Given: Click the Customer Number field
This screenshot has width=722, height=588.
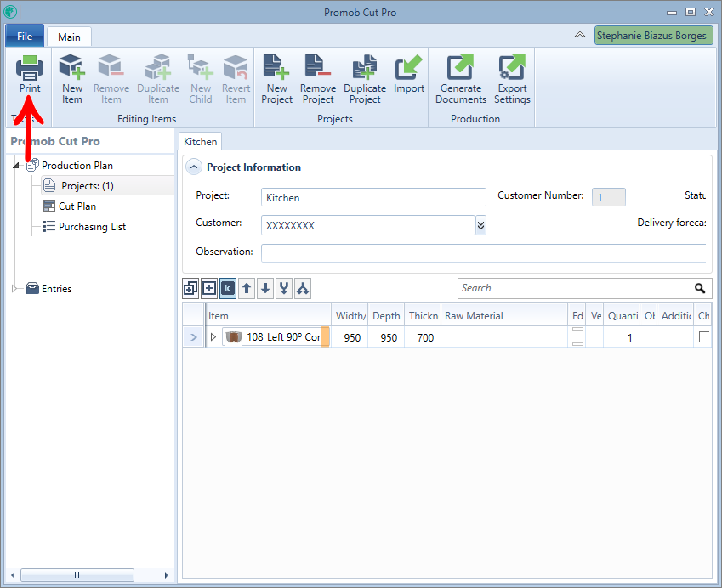Looking at the screenshot, I should point(608,197).
